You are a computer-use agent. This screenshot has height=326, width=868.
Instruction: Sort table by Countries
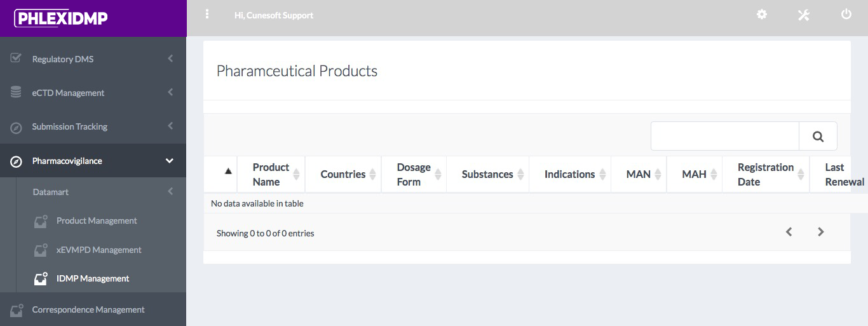343,174
